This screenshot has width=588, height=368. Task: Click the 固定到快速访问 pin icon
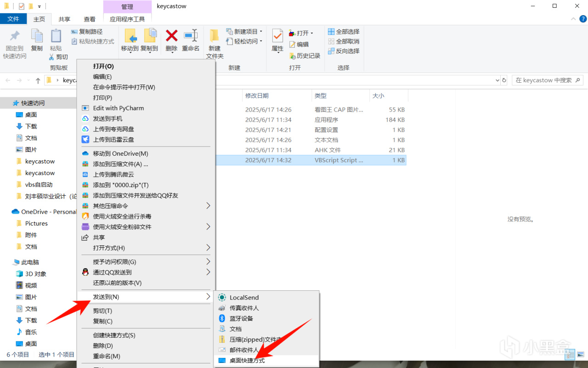coord(15,36)
